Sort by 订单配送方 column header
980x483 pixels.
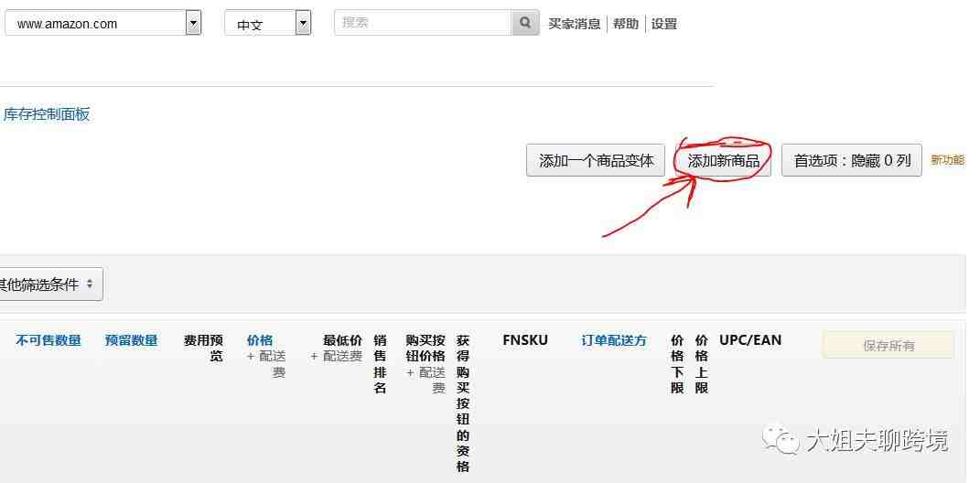(x=614, y=340)
